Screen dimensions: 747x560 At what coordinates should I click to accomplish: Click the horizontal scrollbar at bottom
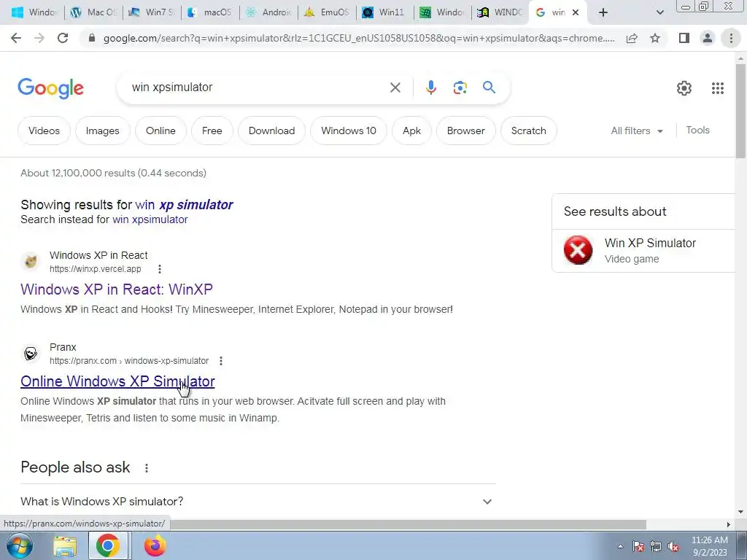(x=408, y=524)
